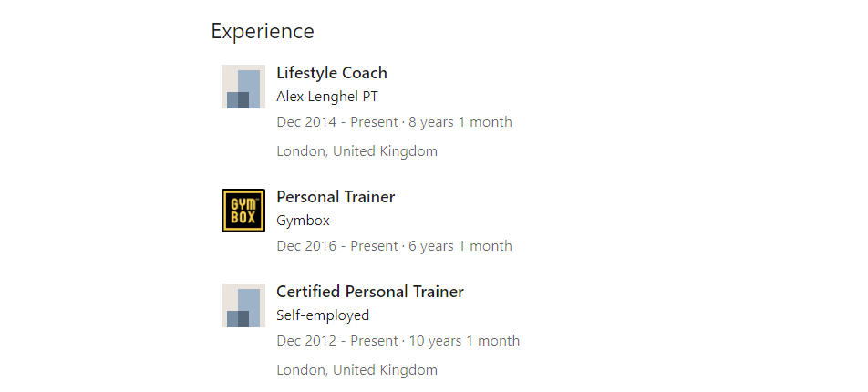Open the Certified Personal Trainer title
Screen dimensions: 868x392
[370, 292]
